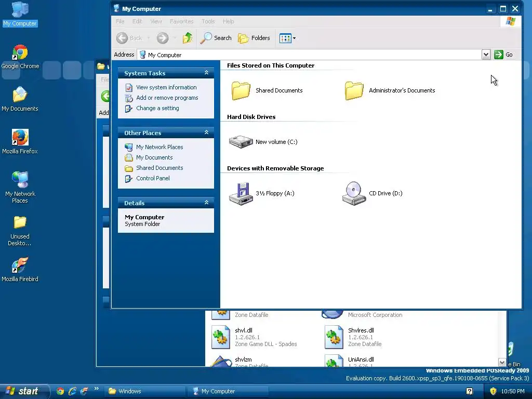The width and height of the screenshot is (532, 399).
Task: Click the Start button
Action: click(x=24, y=391)
